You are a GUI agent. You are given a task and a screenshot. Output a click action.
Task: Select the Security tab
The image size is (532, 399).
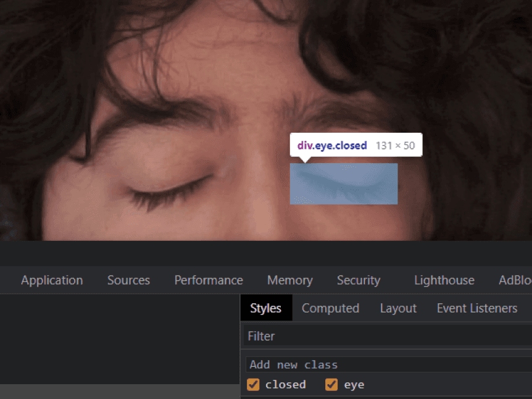click(358, 280)
